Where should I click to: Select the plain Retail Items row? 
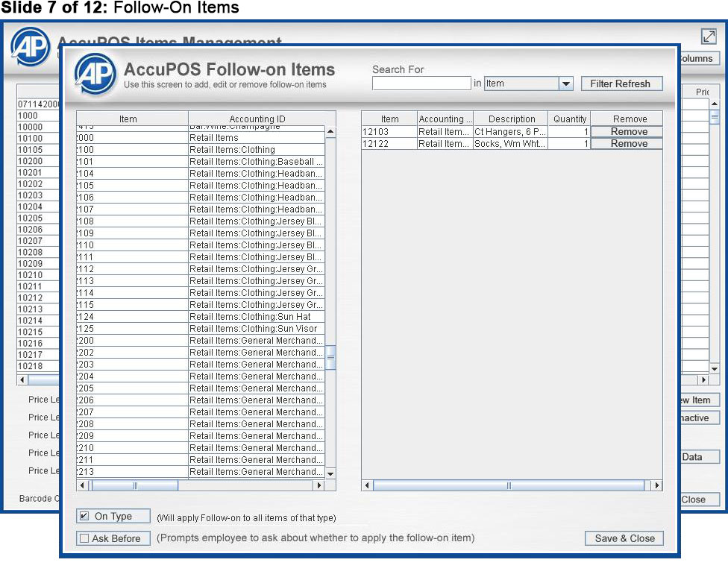point(201,138)
